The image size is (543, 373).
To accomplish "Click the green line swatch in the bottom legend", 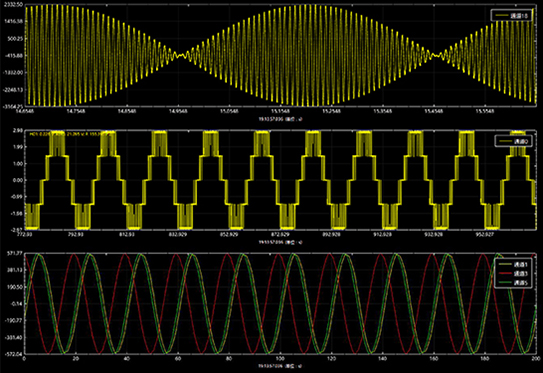I will 504,283.
